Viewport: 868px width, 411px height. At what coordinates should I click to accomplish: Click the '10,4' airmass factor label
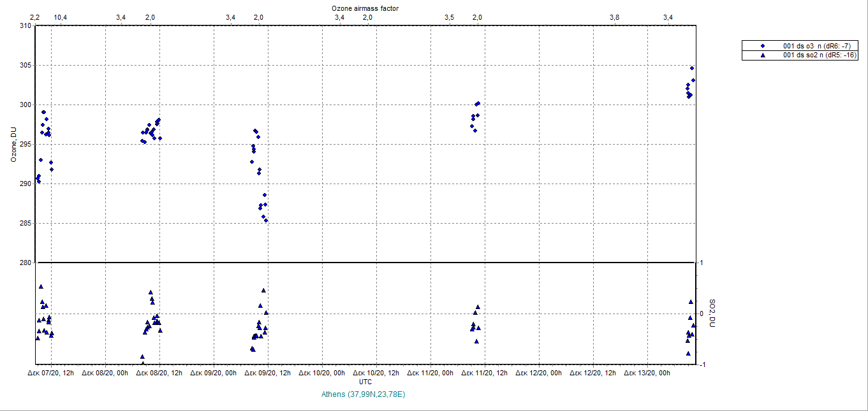point(61,17)
